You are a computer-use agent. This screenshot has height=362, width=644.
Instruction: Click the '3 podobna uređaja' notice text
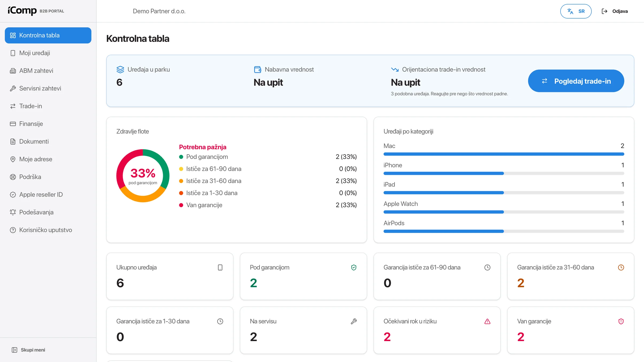pyautogui.click(x=449, y=94)
